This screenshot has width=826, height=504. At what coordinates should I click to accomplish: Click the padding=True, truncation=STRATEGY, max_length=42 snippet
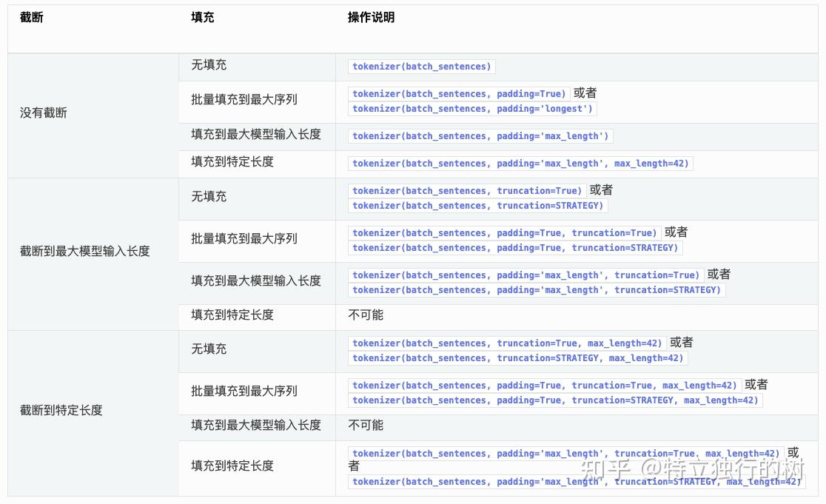(x=553, y=400)
